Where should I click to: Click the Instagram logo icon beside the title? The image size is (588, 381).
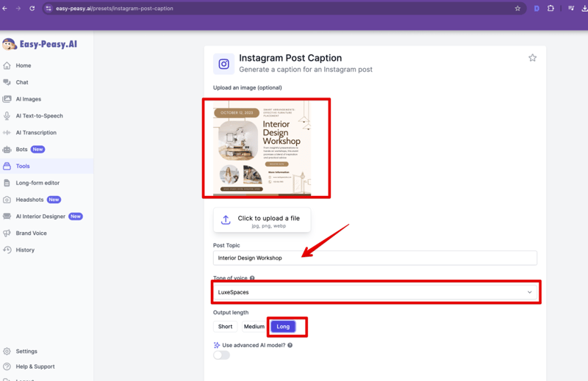[223, 64]
